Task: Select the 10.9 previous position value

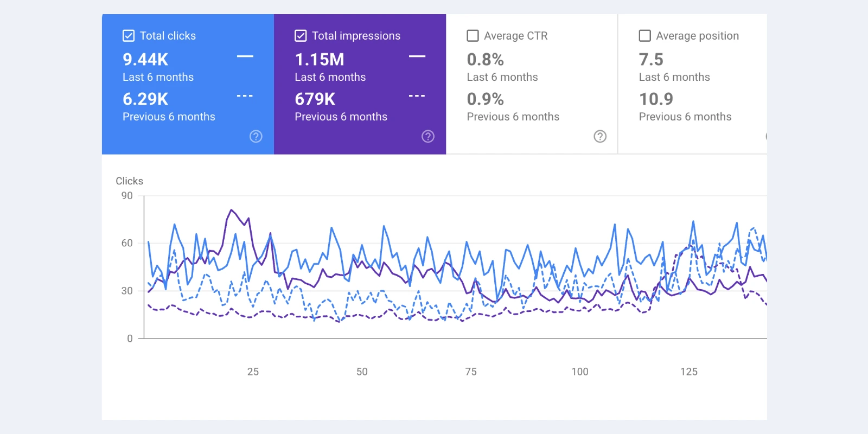Action: (656, 99)
